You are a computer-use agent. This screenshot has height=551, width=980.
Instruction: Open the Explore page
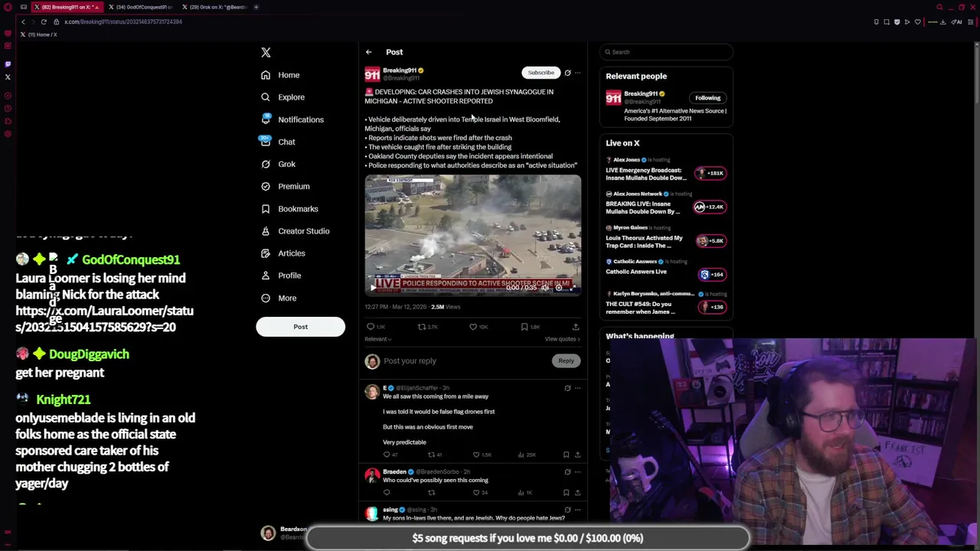(x=283, y=97)
